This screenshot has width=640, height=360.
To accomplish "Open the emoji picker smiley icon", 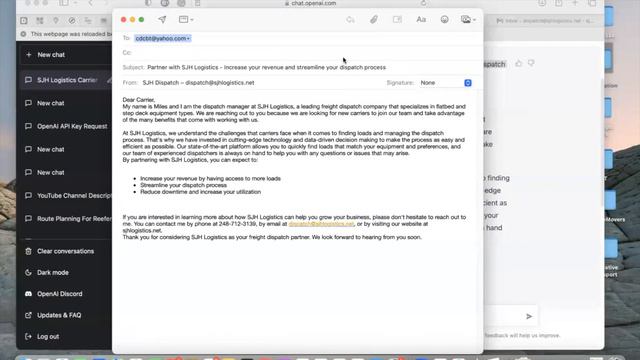I will click(x=444, y=20).
